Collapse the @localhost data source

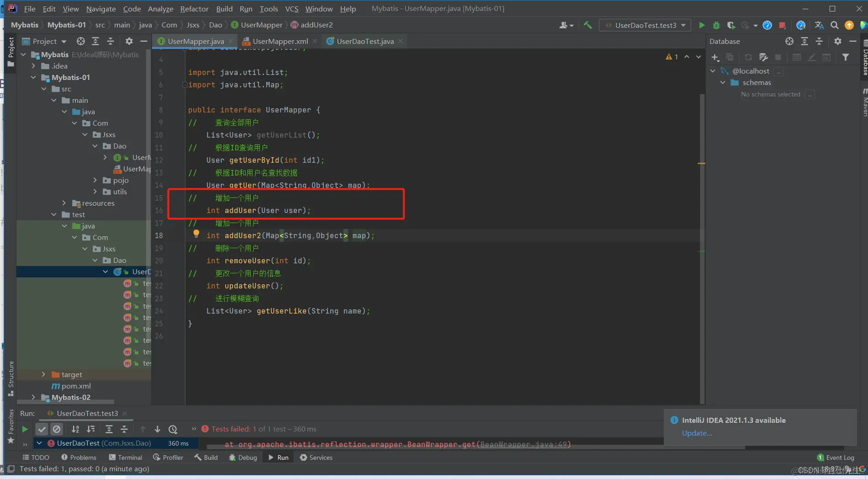713,71
